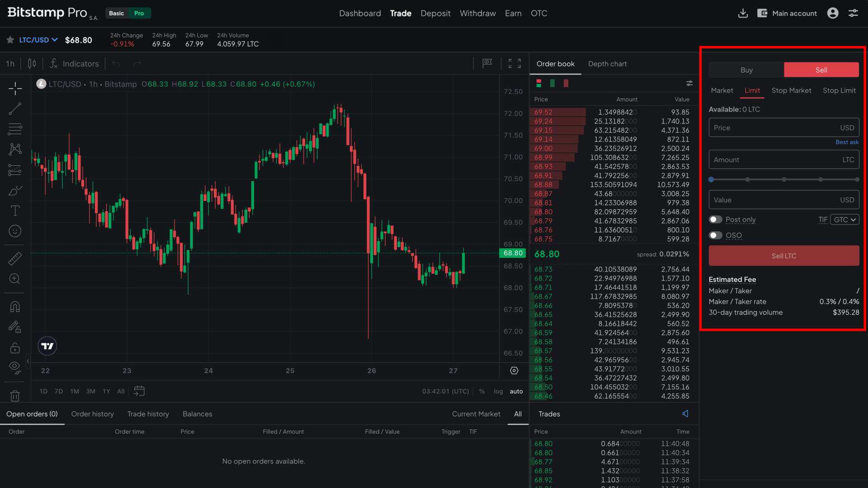Set chart range to 1M

click(75, 391)
